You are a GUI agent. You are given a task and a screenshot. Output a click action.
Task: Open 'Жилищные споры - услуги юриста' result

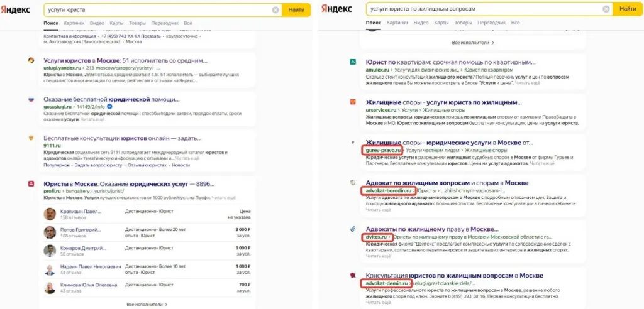443,102
